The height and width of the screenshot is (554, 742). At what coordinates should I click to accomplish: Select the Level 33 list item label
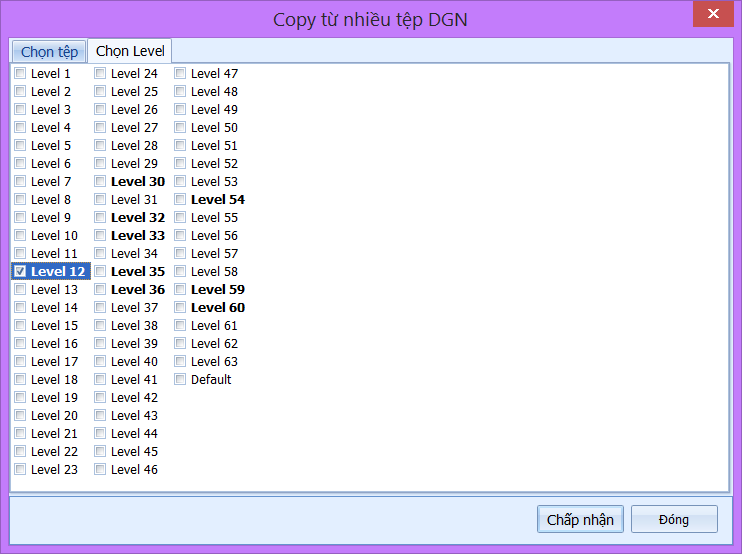coord(138,235)
